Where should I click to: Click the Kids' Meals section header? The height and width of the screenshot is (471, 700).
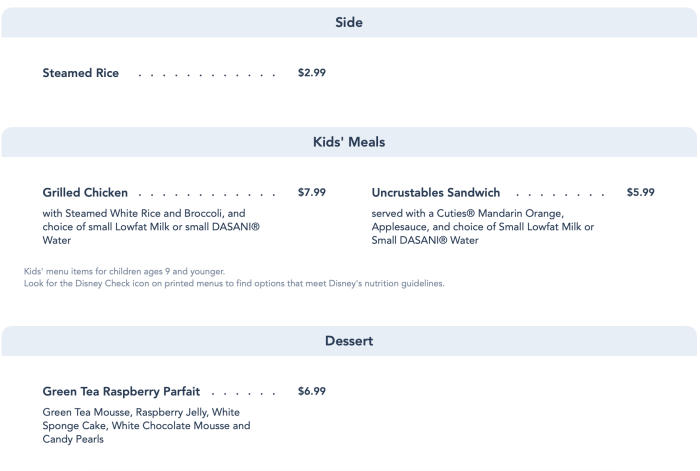pyautogui.click(x=348, y=143)
